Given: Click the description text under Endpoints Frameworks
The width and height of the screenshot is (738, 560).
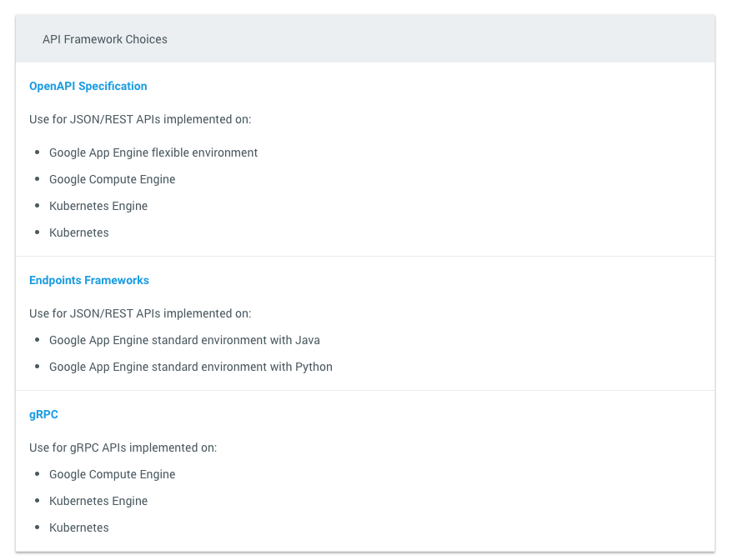Looking at the screenshot, I should 140,313.
